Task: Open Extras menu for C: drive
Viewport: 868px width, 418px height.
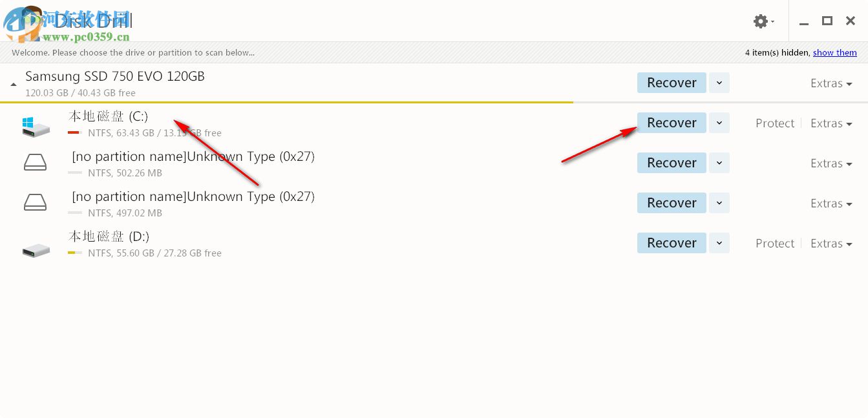Action: pos(831,123)
